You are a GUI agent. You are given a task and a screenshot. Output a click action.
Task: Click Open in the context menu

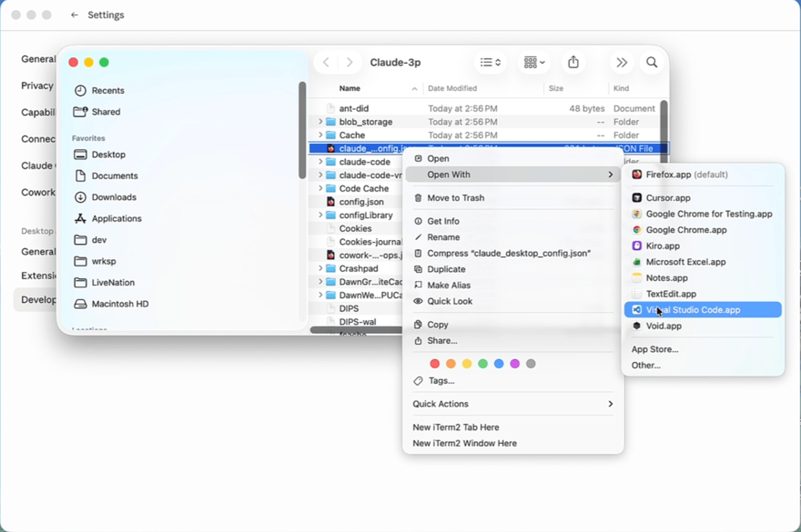click(x=513, y=158)
